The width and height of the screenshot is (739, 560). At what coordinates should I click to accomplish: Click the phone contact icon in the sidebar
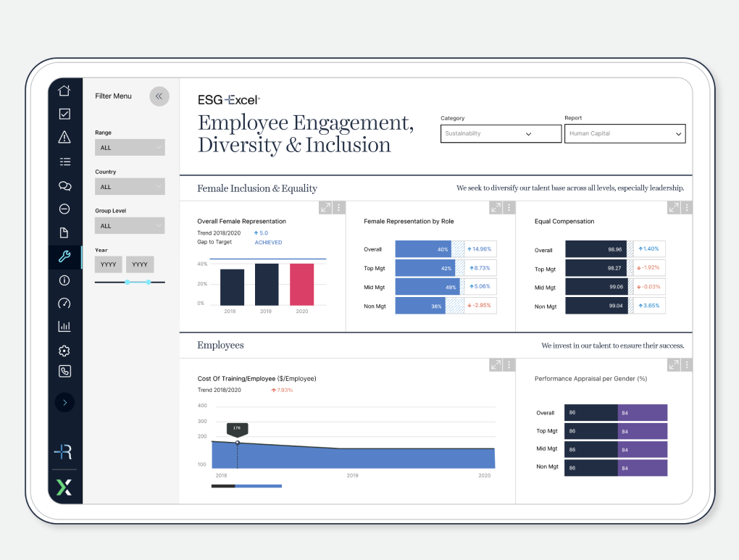64,372
